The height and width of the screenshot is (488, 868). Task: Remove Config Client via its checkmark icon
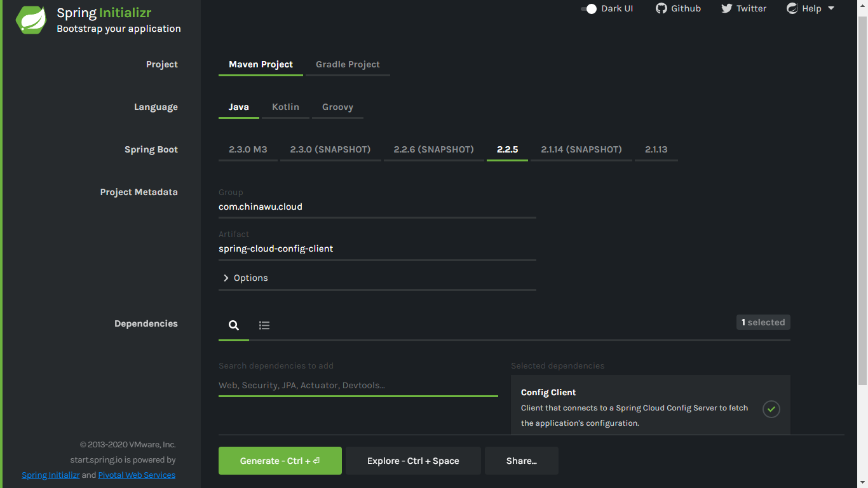click(x=771, y=409)
